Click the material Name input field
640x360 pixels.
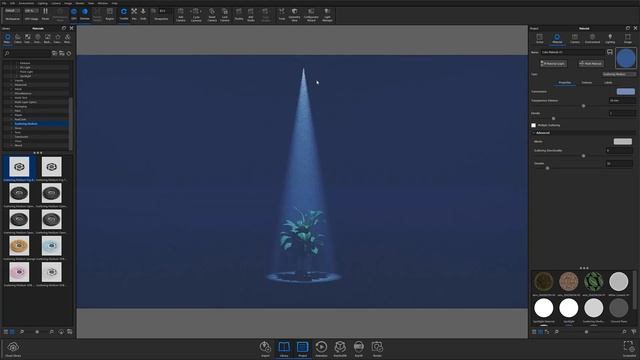[x=573, y=52]
